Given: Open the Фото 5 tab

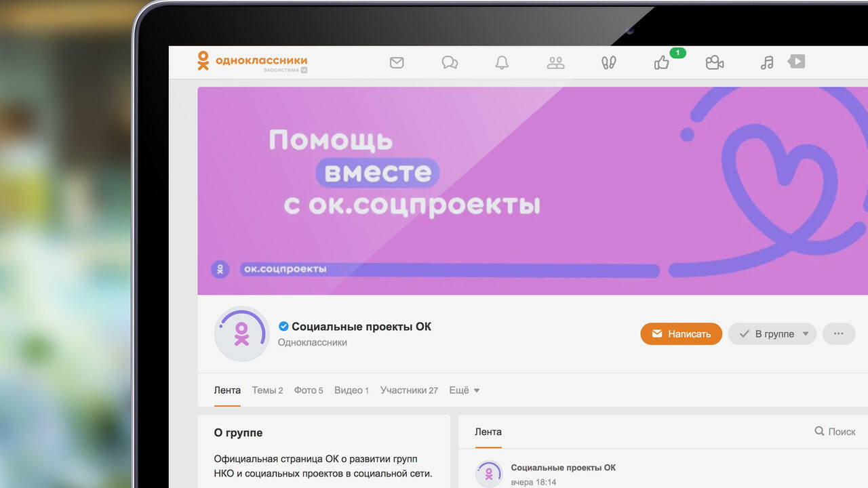Looking at the screenshot, I should click(x=309, y=390).
